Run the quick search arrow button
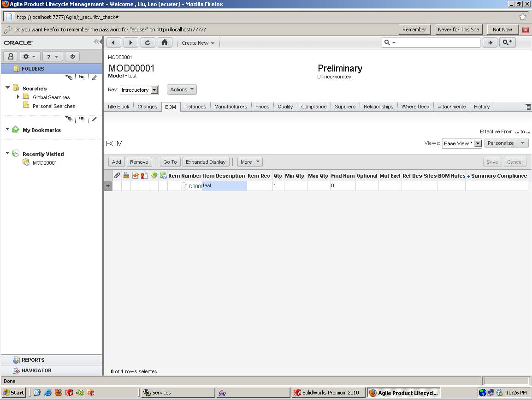 point(490,42)
